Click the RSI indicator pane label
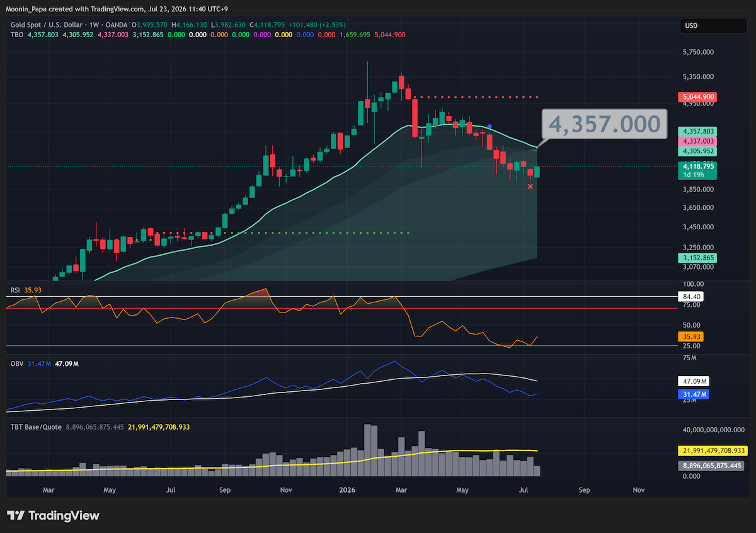 click(15, 290)
